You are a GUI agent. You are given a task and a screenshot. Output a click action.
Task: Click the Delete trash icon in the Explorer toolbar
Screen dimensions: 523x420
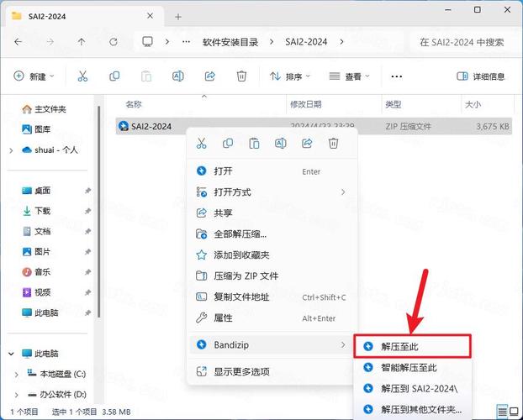click(x=241, y=76)
